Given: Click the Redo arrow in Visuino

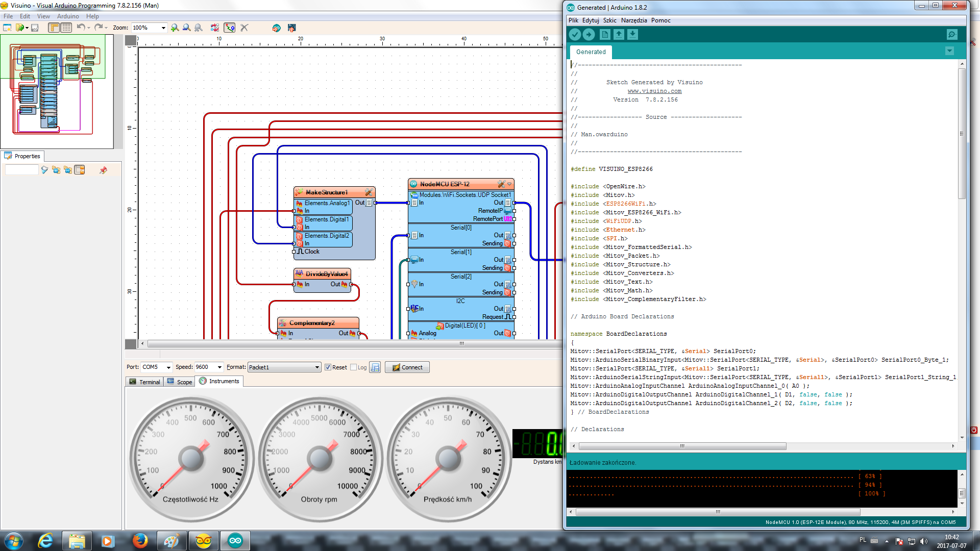Looking at the screenshot, I should click(99, 28).
